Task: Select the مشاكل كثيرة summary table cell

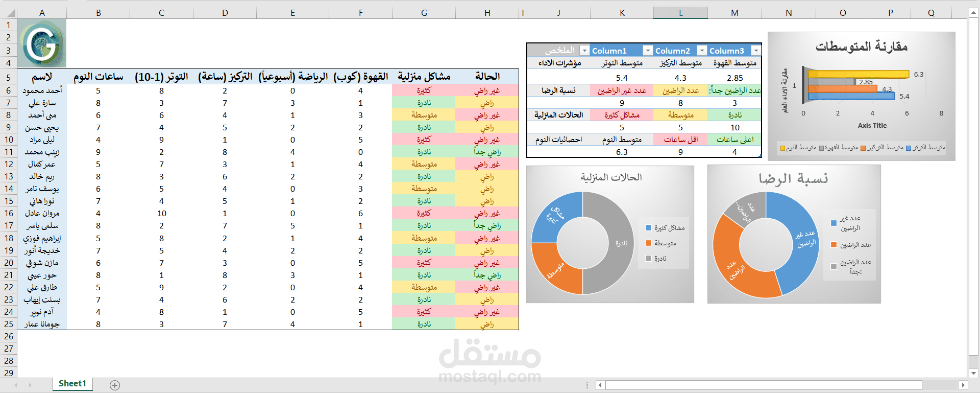Action: pyautogui.click(x=622, y=115)
